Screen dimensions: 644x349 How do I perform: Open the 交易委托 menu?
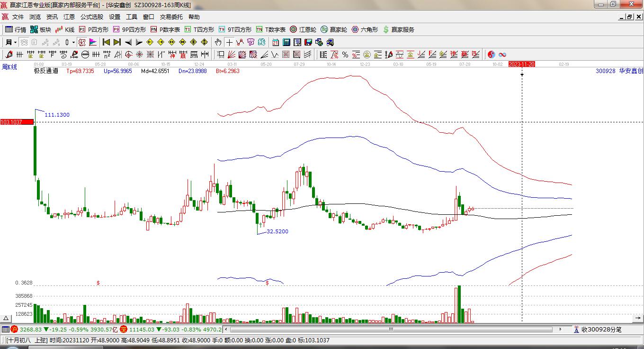click(x=171, y=17)
